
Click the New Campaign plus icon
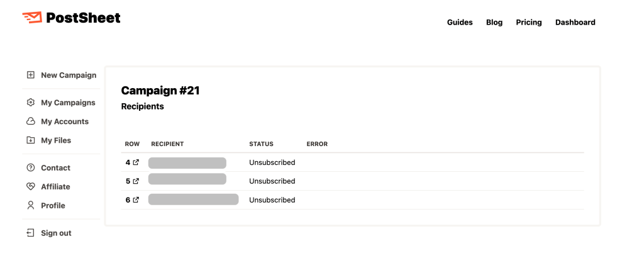tap(30, 75)
